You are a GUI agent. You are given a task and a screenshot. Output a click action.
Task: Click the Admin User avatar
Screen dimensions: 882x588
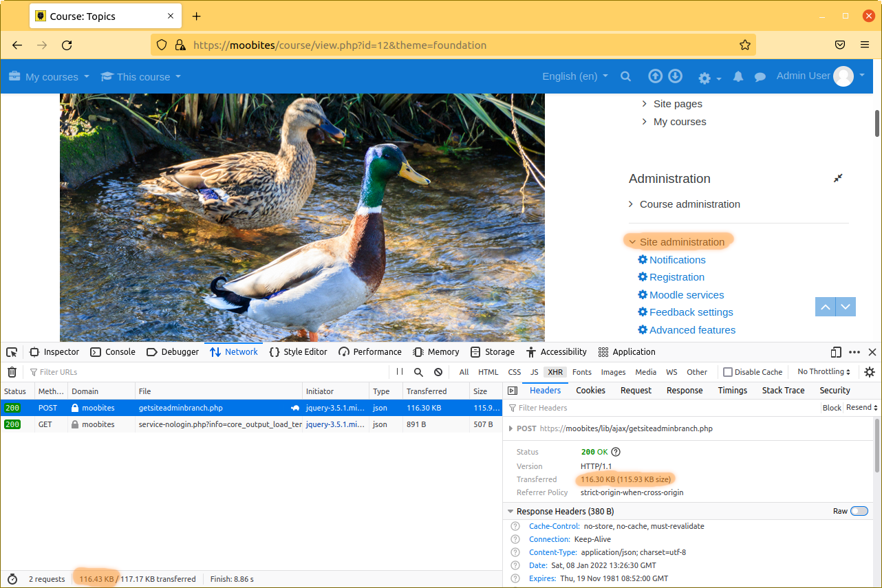(843, 76)
